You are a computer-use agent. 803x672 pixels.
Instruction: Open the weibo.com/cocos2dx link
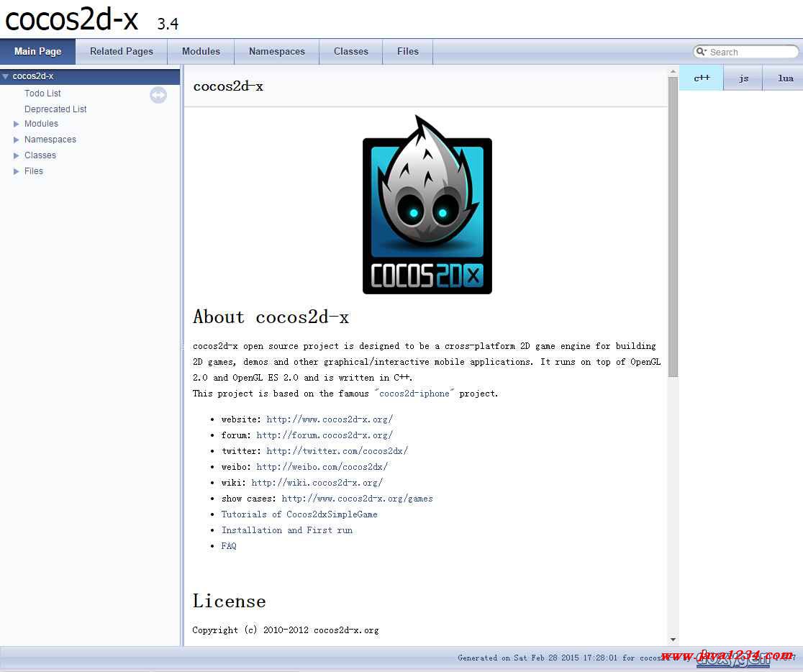coord(322,467)
